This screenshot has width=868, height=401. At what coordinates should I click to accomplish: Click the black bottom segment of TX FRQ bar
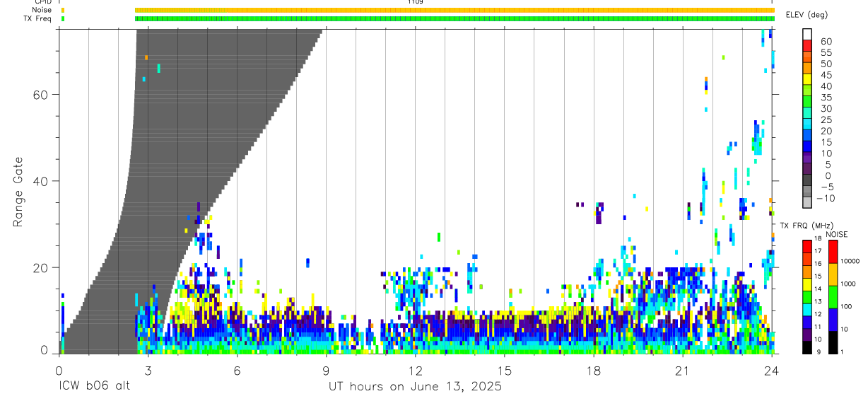(807, 347)
